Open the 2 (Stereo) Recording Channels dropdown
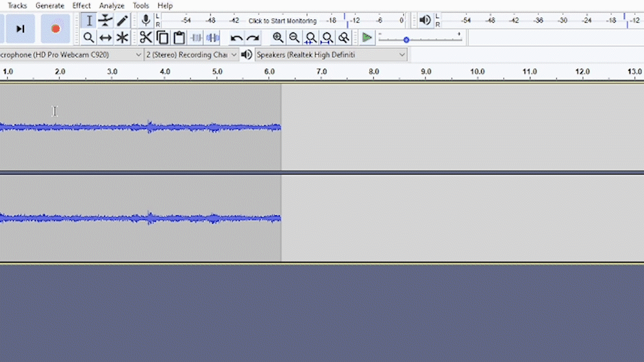This screenshot has height=362, width=644. click(x=192, y=54)
